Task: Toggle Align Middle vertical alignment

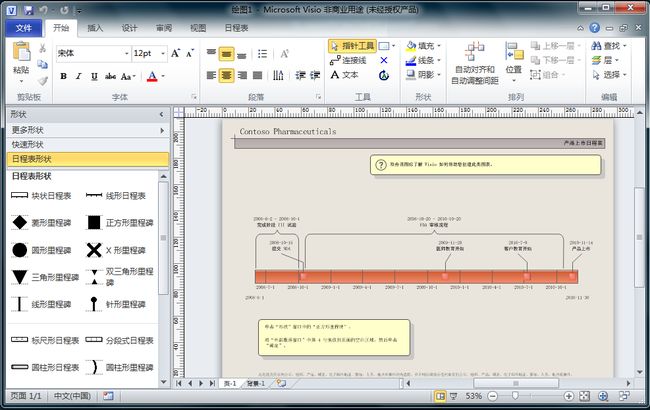Action: pyautogui.click(x=226, y=54)
